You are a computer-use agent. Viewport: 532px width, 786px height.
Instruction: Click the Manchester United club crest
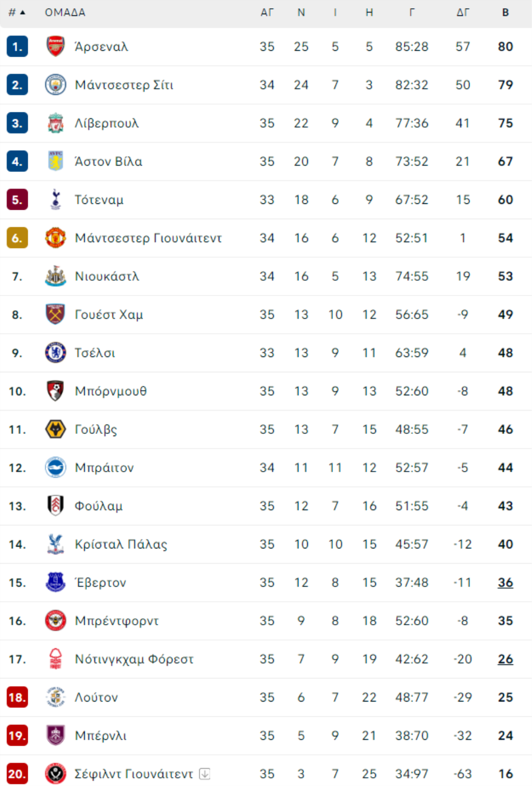click(56, 238)
